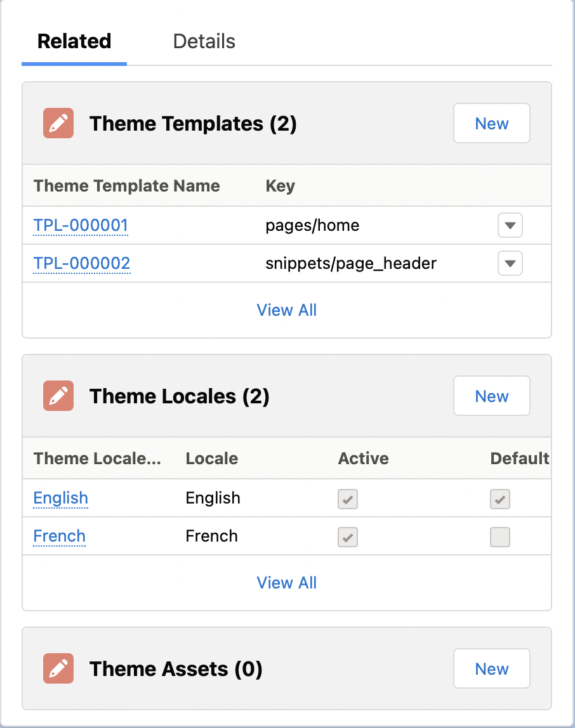Select the snippets/page_header key cell
The height and width of the screenshot is (728, 575).
point(351,263)
